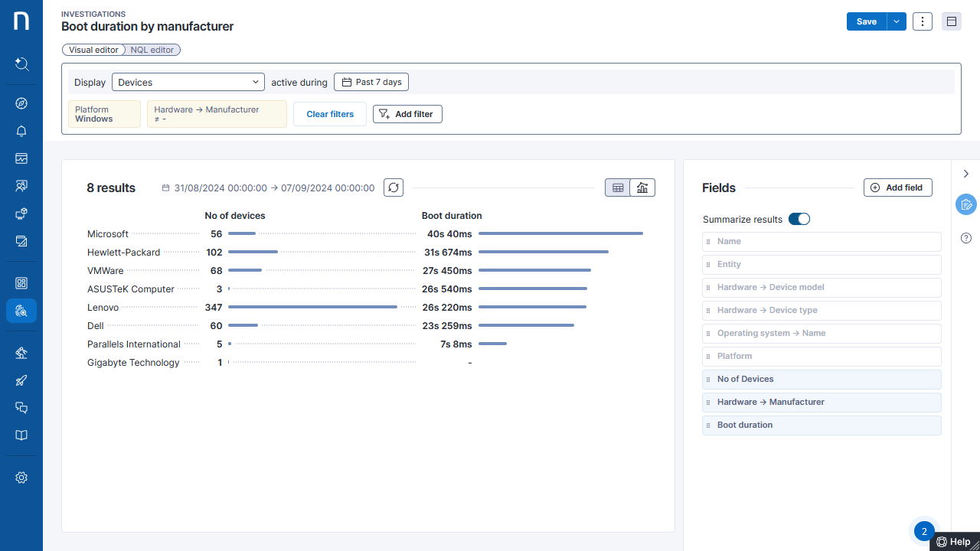Open the alerts bell icon in sidebar
The width and height of the screenshot is (980, 551).
21,131
